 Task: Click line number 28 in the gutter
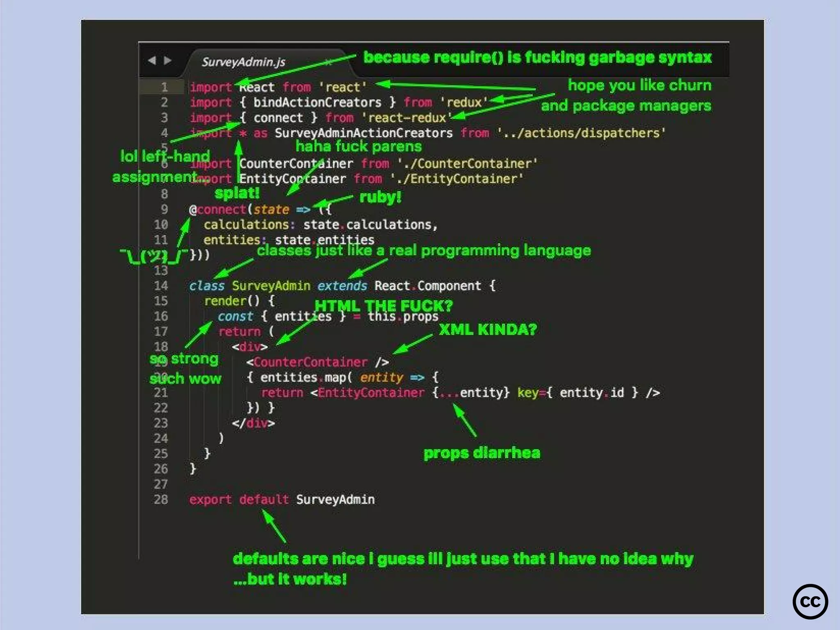161,500
